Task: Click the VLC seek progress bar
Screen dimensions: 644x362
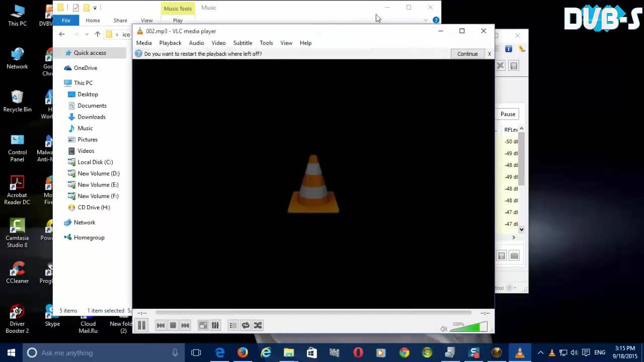Action: (313, 313)
